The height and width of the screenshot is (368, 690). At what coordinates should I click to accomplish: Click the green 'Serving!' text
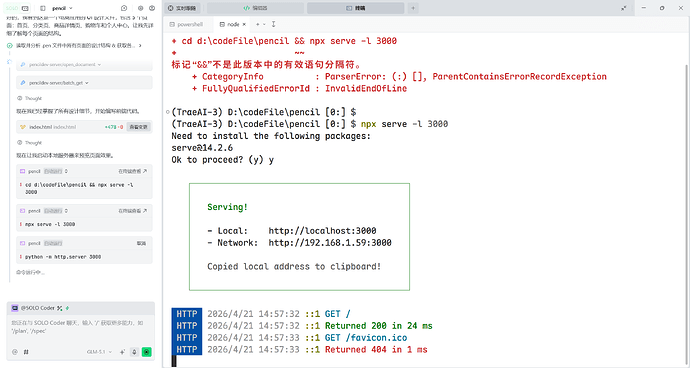[x=228, y=207]
